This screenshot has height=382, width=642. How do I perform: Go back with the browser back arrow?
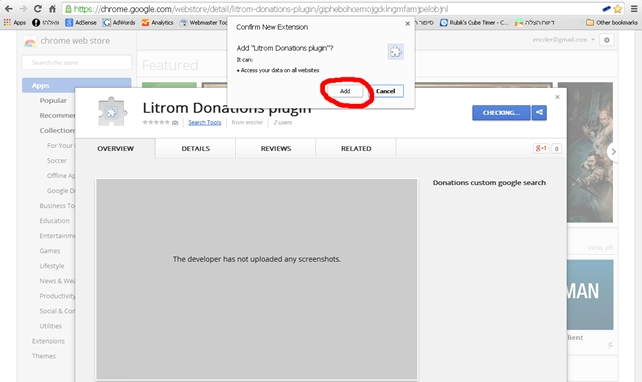9,9
